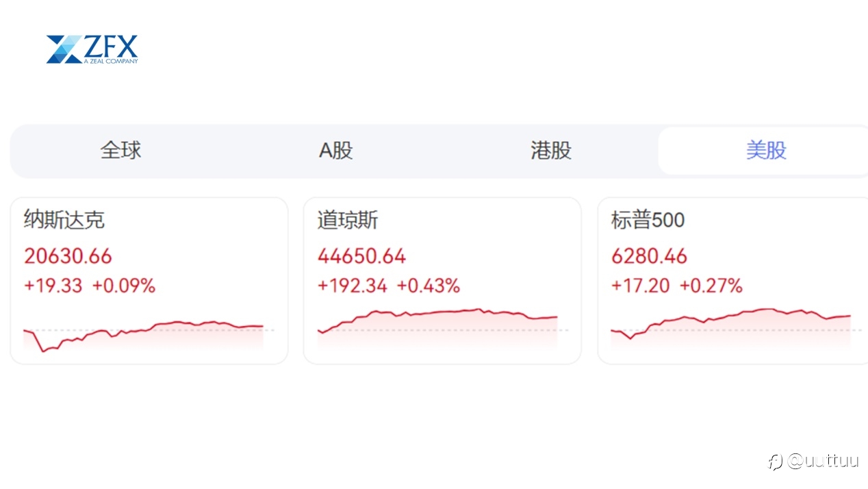
Task: Switch to the 全球 tab
Action: coord(121,150)
